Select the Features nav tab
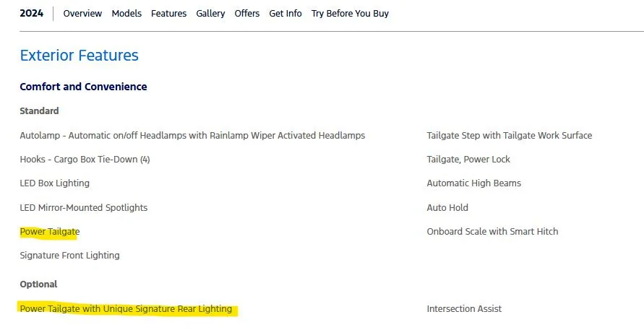Screen dimensions: 644x330 [168, 14]
